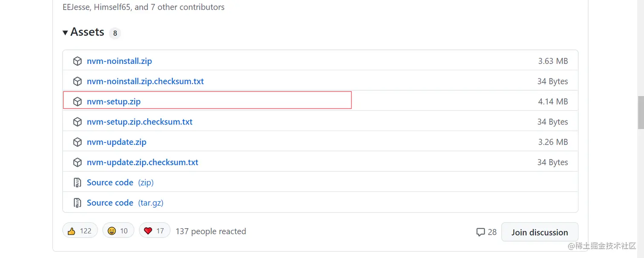Download nvm-setup.zip file
This screenshot has height=258, width=644.
point(114,102)
